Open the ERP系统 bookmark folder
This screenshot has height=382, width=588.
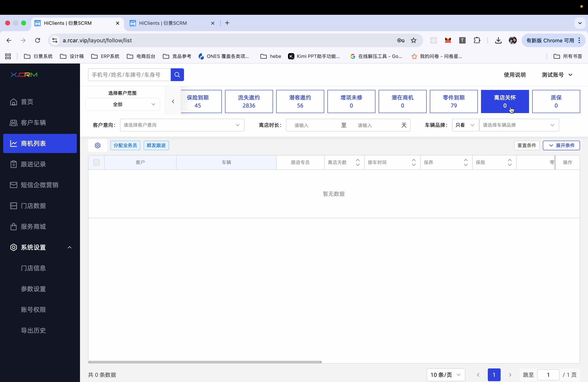(105, 57)
